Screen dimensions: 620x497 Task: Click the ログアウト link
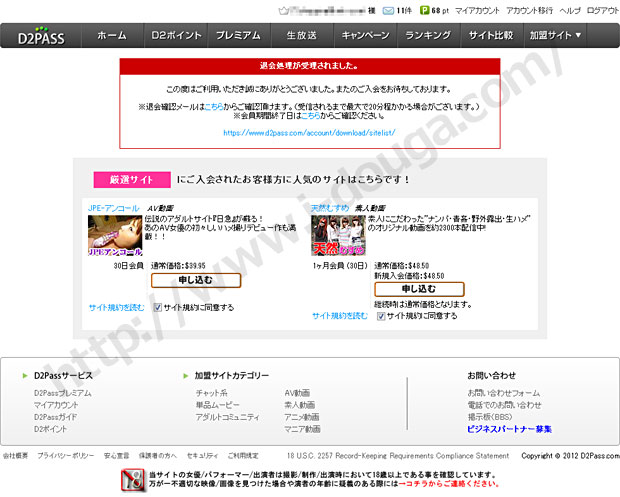point(602,10)
